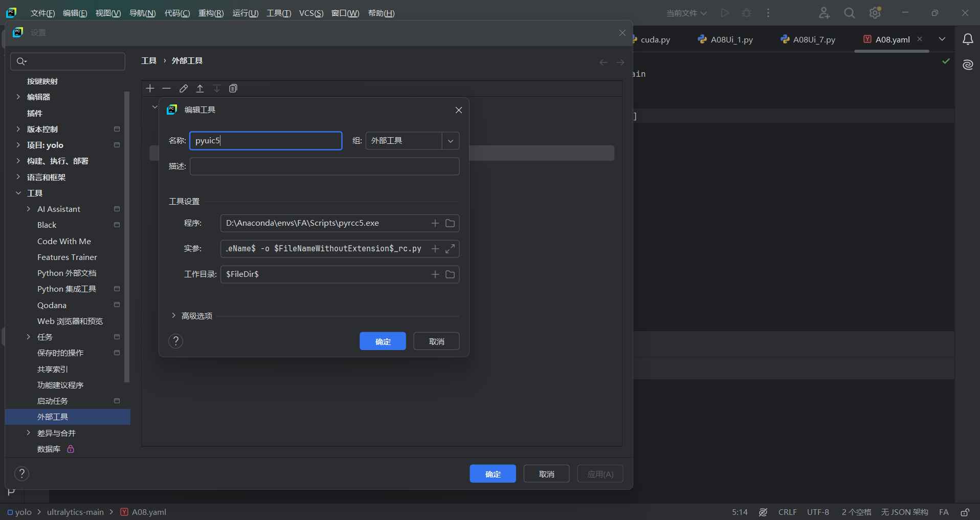980x520 pixels.
Task: Open the AI Assistant spiral icon on the right side
Action: 968,65
